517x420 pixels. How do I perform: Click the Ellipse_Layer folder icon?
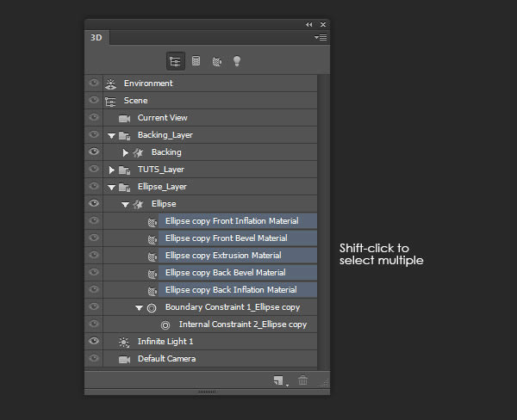coord(125,187)
